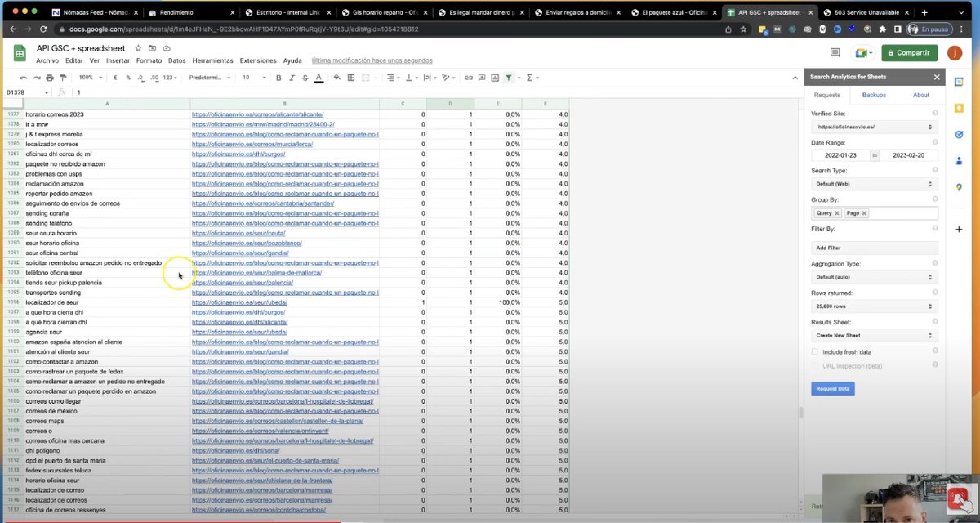980x523 pixels.
Task: Open the Google Sheets home icon
Action: [20, 54]
